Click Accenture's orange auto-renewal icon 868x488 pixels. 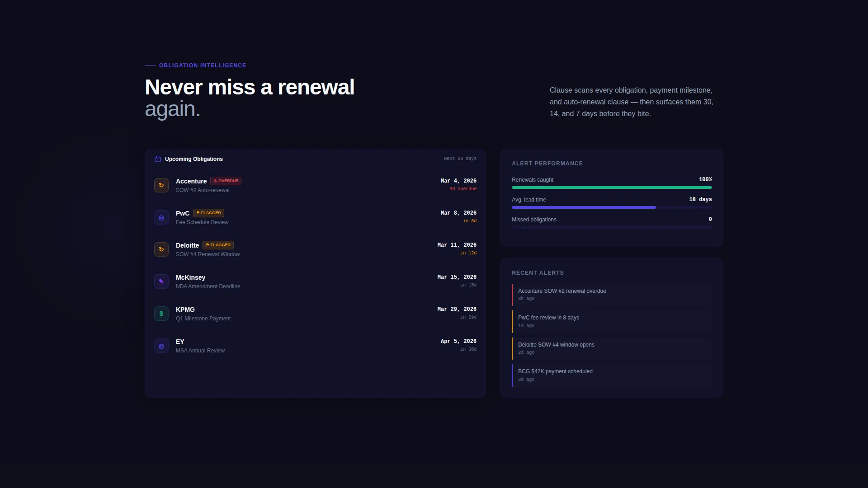[161, 185]
